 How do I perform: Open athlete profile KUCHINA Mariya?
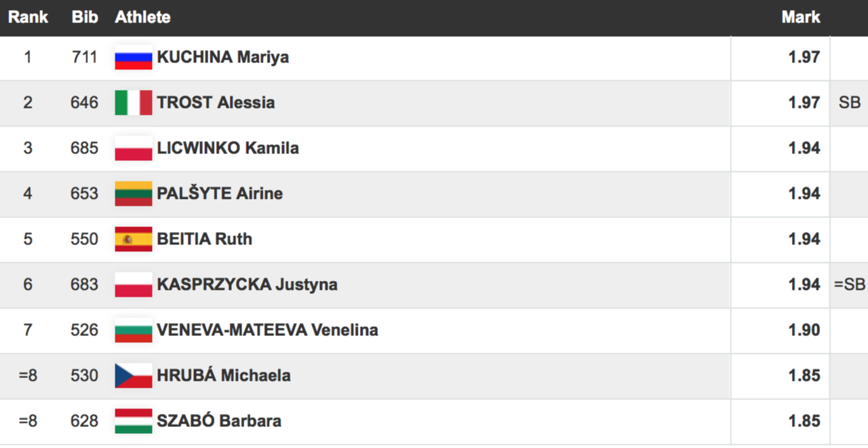pyautogui.click(x=223, y=57)
